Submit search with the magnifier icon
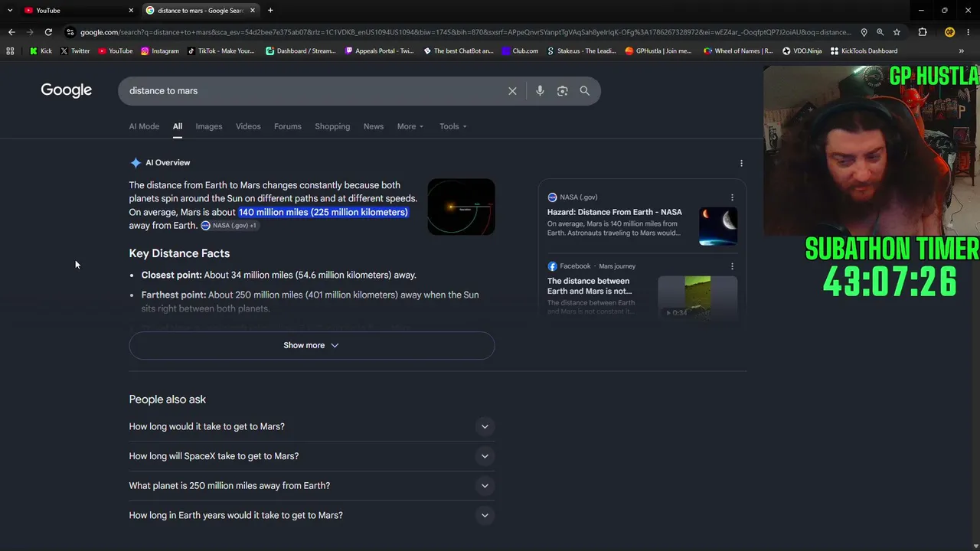 click(585, 91)
